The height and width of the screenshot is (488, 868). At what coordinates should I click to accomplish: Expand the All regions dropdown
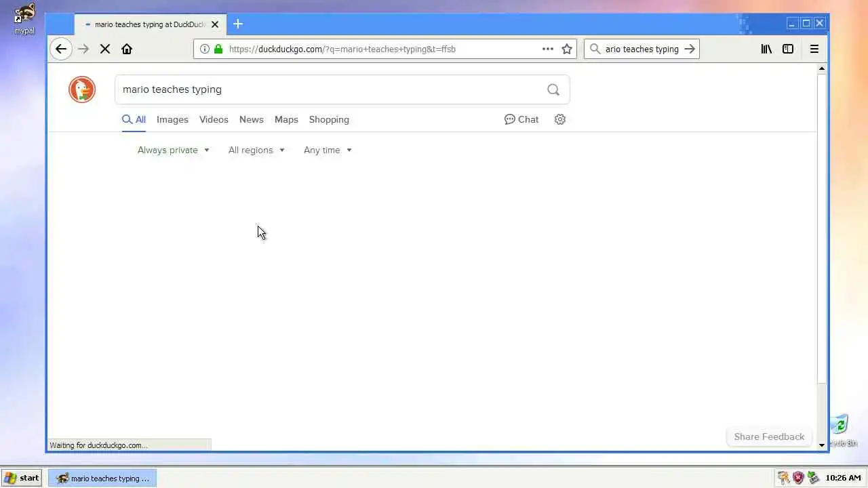point(256,150)
